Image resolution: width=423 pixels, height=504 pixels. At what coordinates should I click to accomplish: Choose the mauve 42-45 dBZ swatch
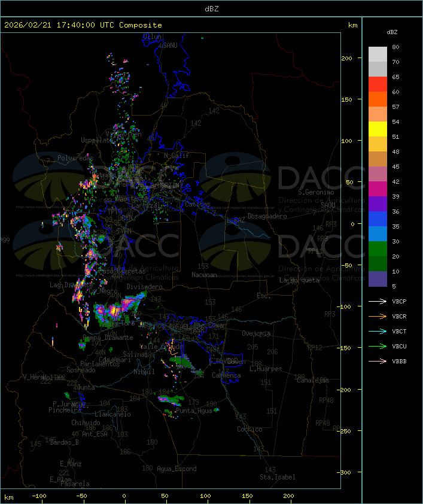(x=378, y=174)
